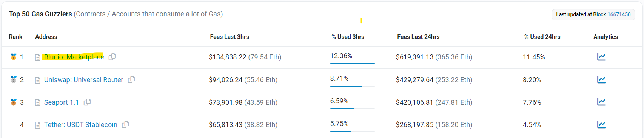Copy the Blur.io Marketplace address
The height and width of the screenshot is (138, 644).
(112, 57)
